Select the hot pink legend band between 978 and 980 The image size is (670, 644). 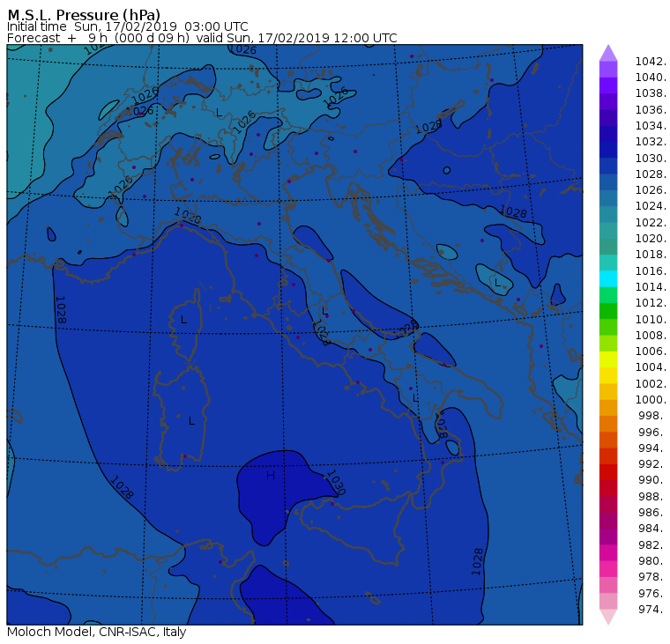[608, 568]
